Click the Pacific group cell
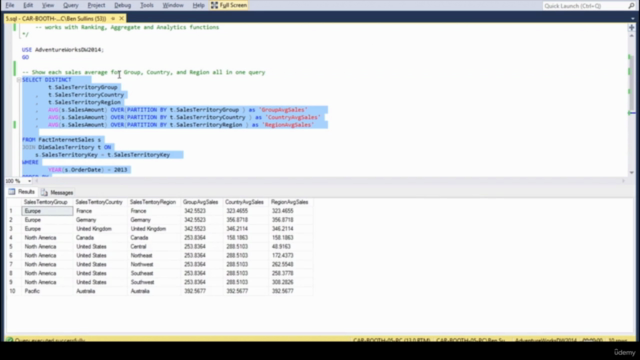 click(47, 291)
